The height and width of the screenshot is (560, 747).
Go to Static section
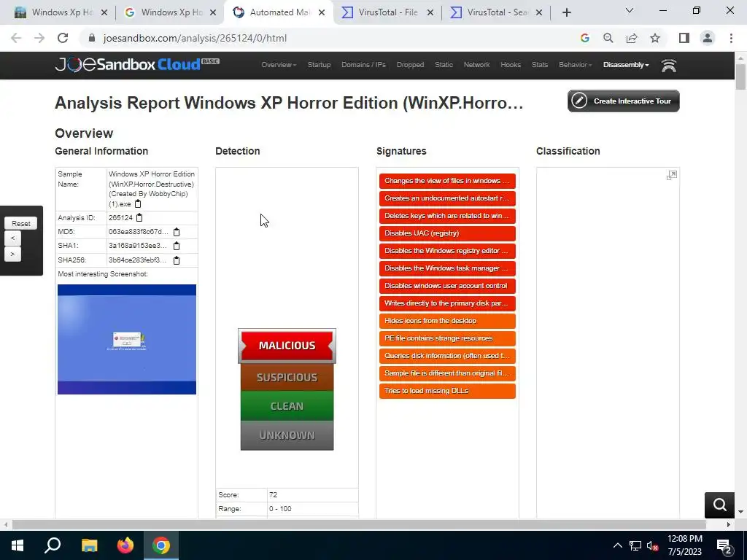point(444,65)
